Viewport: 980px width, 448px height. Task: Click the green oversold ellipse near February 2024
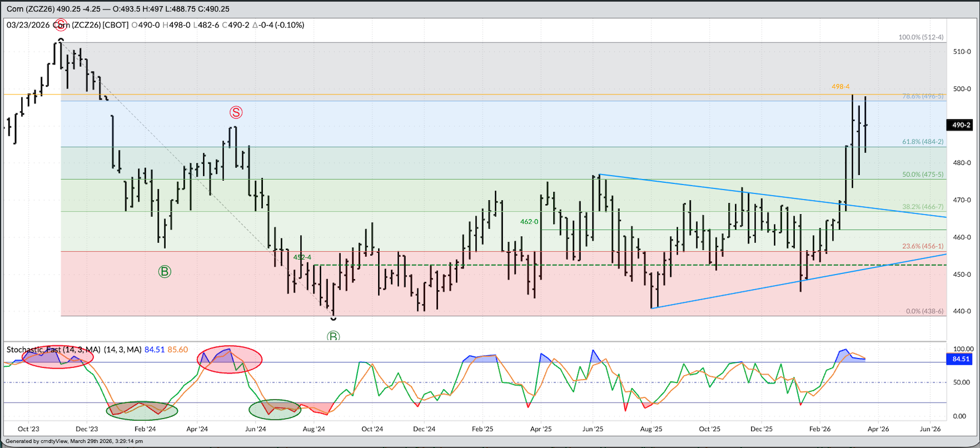142,411
